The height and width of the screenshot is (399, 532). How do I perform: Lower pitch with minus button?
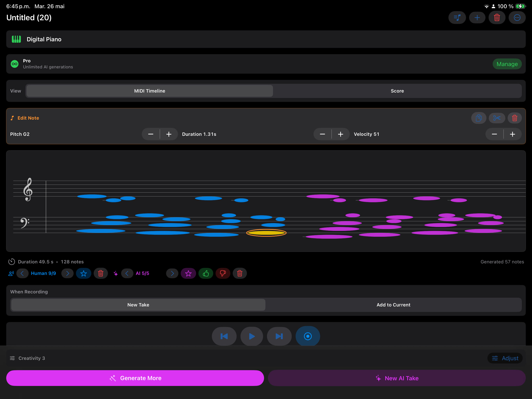pos(151,134)
